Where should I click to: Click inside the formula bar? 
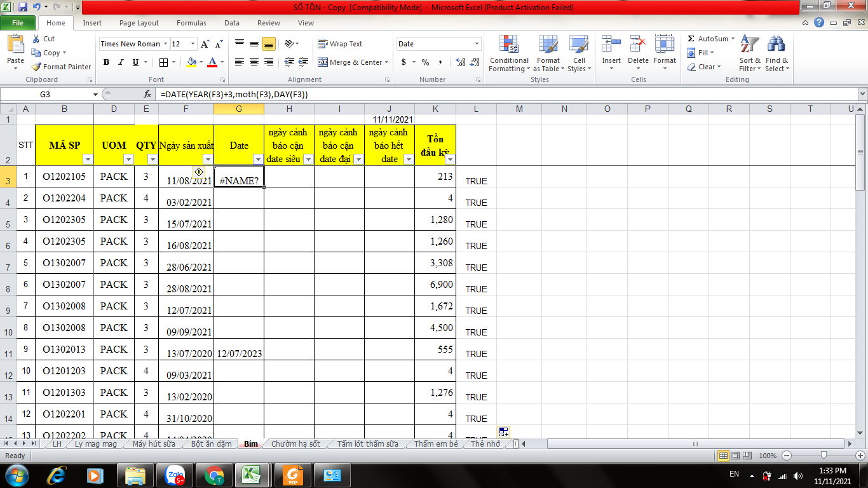506,94
